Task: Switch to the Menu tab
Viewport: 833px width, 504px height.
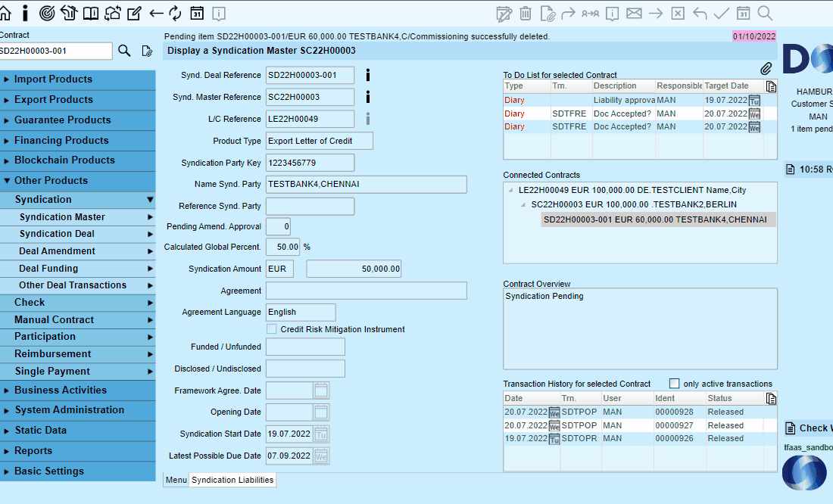Action: pyautogui.click(x=176, y=480)
